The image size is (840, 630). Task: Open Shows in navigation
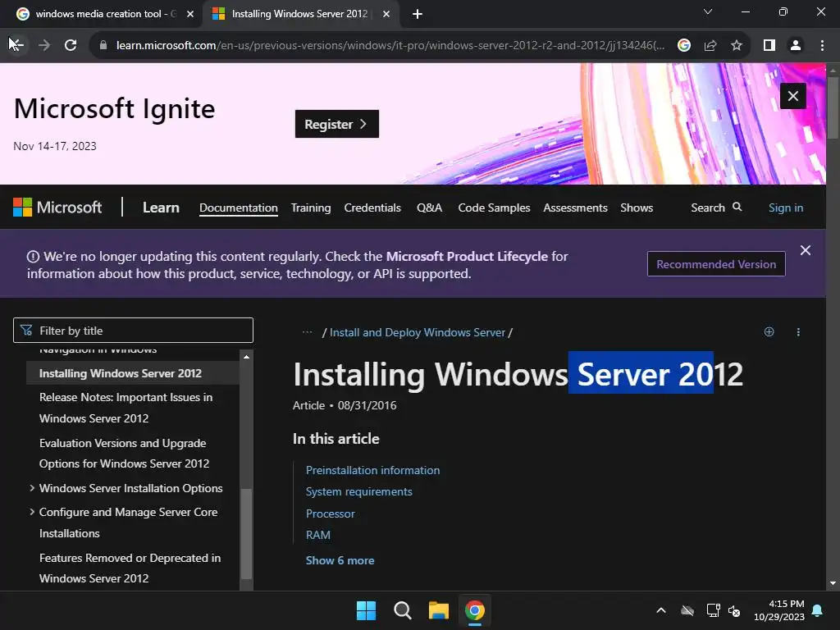pyautogui.click(x=637, y=208)
